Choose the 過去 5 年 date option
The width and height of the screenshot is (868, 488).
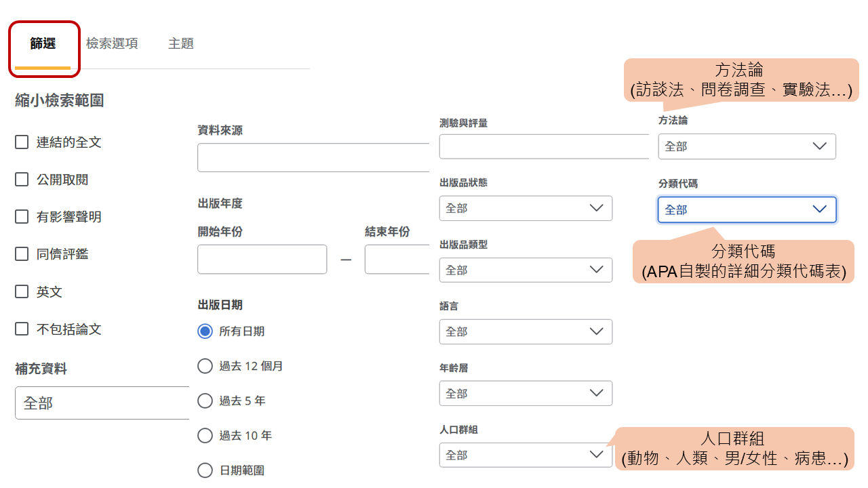[205, 401]
